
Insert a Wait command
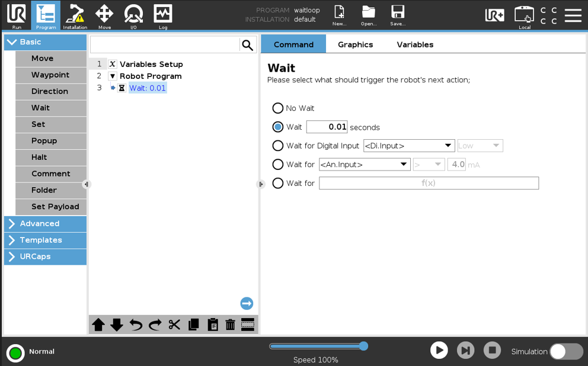51,108
